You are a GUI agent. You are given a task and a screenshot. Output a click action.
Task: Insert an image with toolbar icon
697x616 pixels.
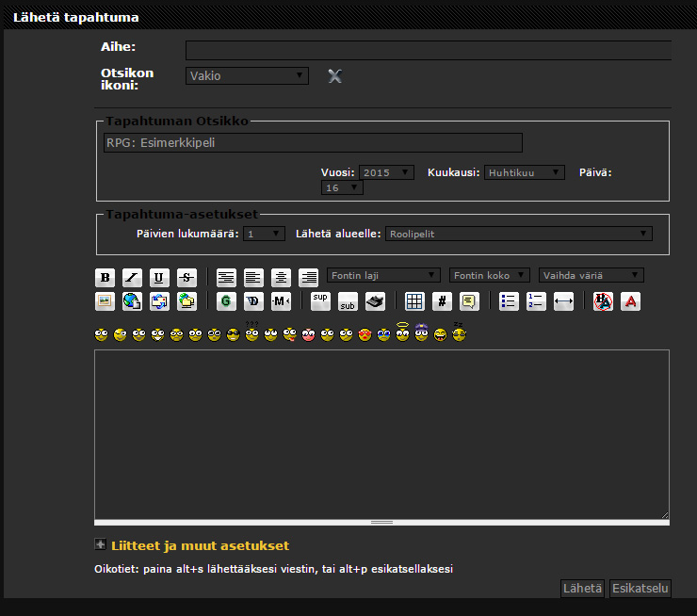click(105, 301)
